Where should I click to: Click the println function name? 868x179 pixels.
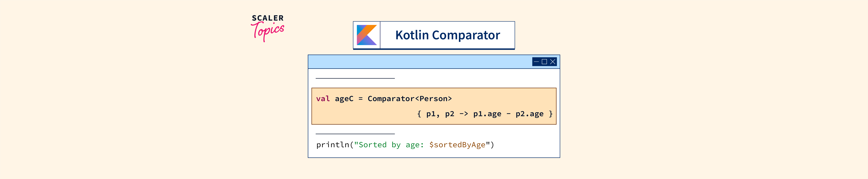[x=333, y=145]
